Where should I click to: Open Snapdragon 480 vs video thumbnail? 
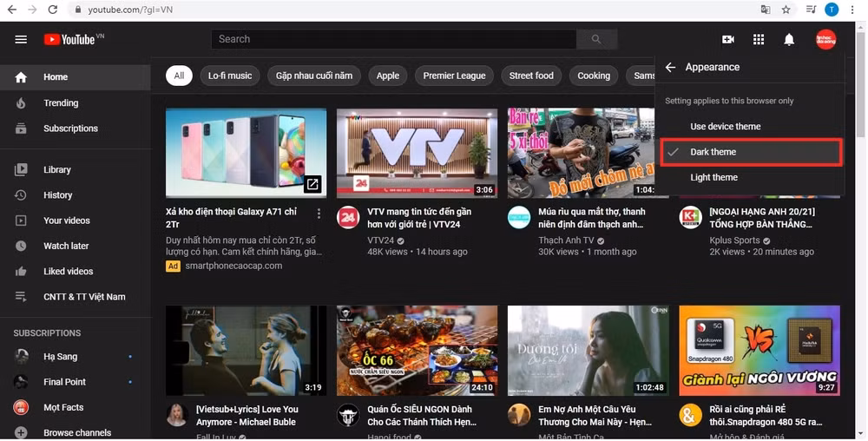[759, 351]
